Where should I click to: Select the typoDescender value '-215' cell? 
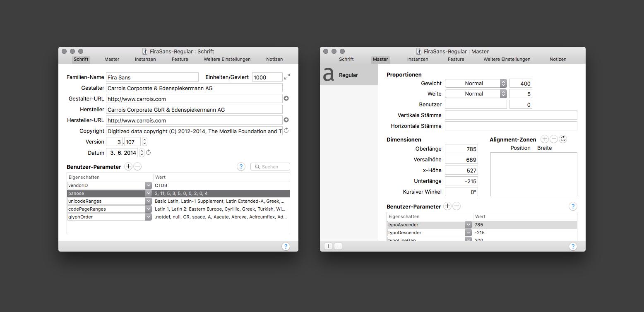tap(525, 233)
